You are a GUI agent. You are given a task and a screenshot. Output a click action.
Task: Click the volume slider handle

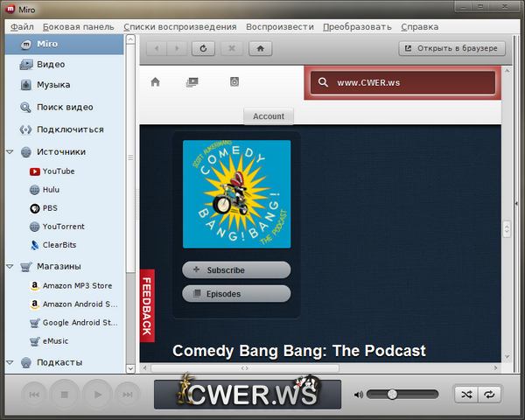(x=392, y=395)
